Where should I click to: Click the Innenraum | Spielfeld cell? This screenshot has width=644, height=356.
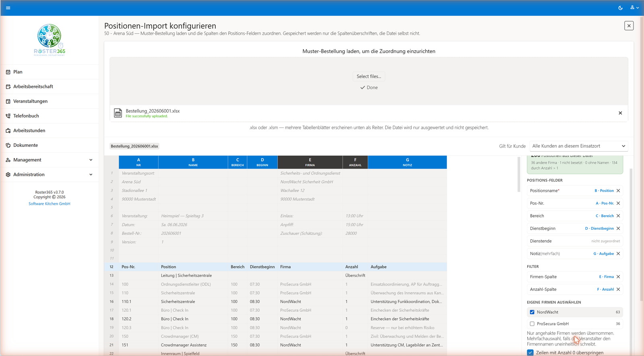[193, 354]
